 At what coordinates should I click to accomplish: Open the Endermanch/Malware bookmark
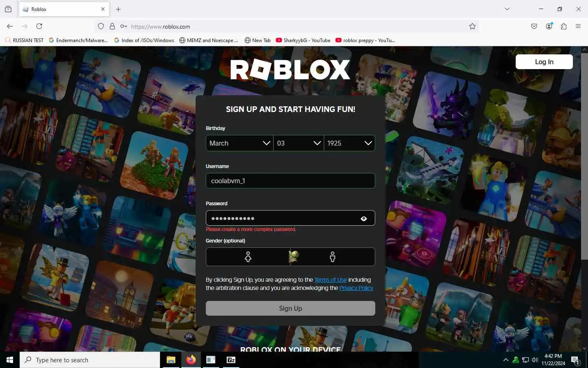click(78, 40)
